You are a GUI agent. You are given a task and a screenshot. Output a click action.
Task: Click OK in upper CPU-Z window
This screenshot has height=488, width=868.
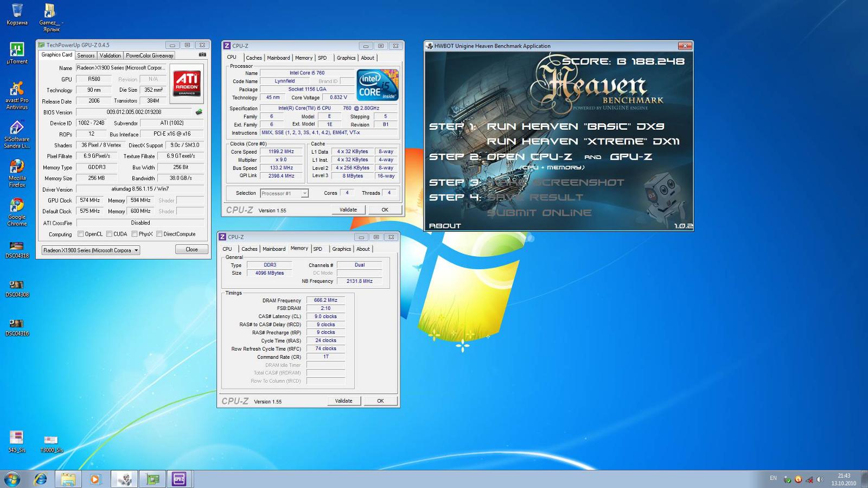click(385, 210)
